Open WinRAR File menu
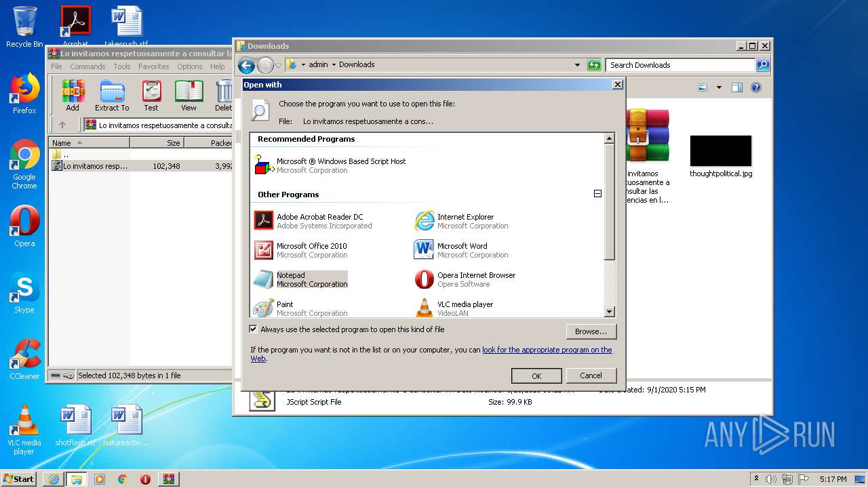The image size is (868, 488). tap(56, 66)
